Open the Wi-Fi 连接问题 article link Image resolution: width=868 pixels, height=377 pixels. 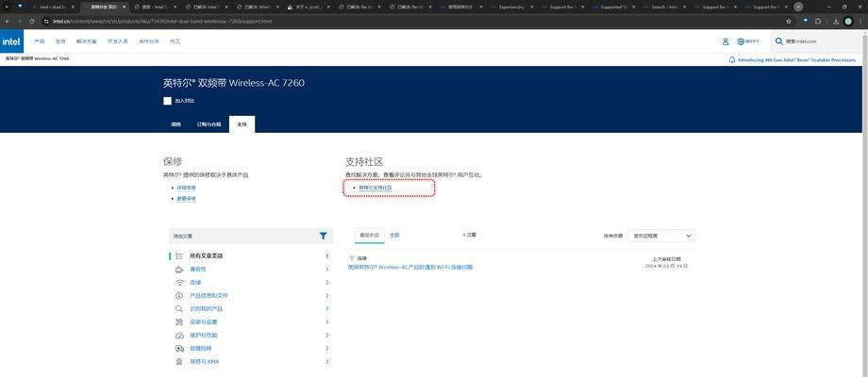[x=410, y=267]
